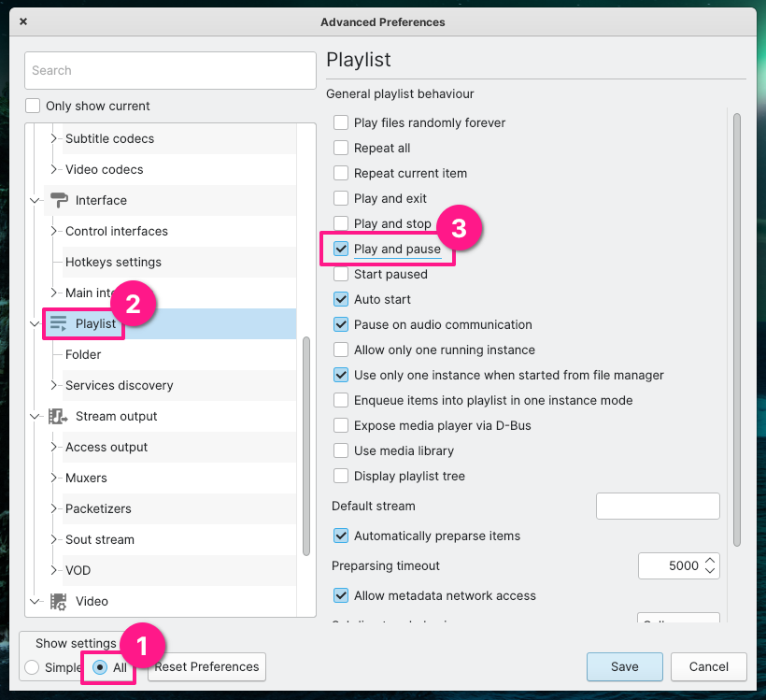Disable Allow metadata network access
The image size is (766, 700).
click(341, 595)
